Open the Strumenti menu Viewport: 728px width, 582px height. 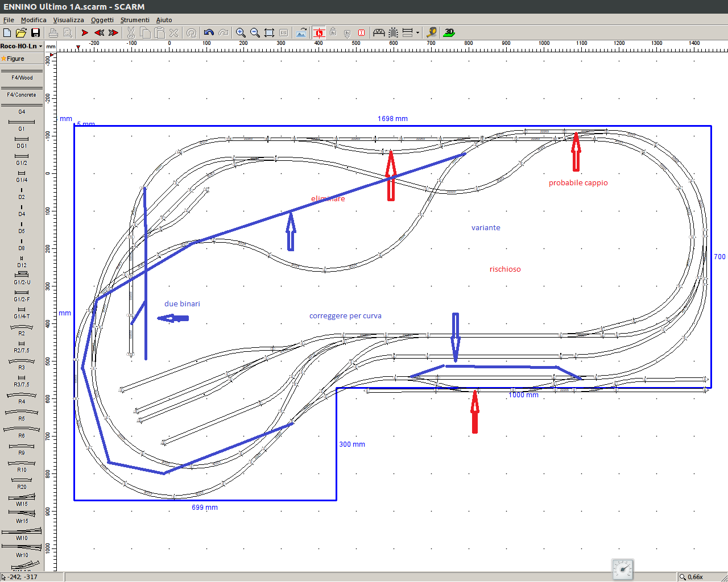click(135, 20)
